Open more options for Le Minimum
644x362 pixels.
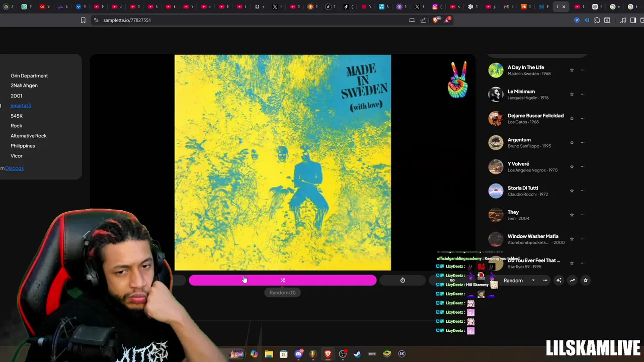(583, 94)
